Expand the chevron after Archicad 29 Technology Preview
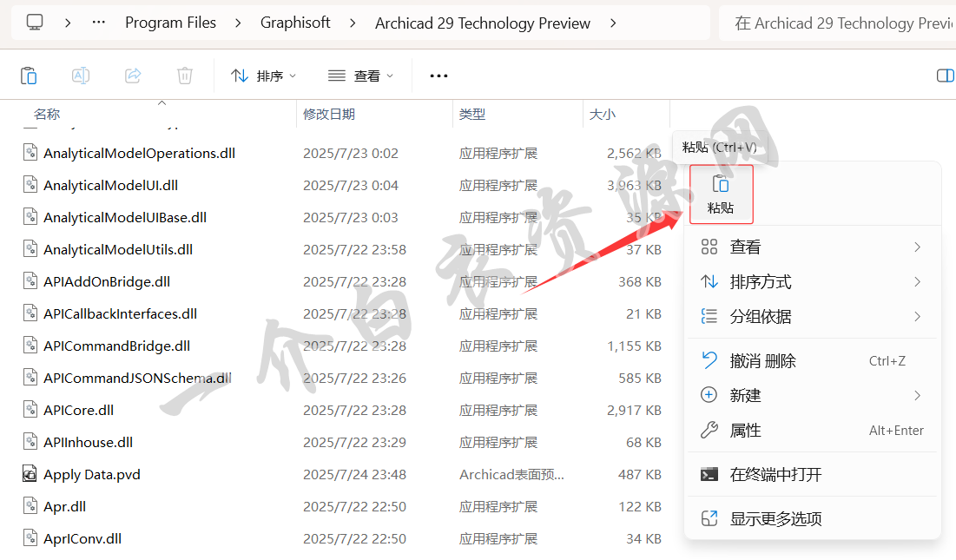The height and width of the screenshot is (560, 956). click(x=613, y=23)
